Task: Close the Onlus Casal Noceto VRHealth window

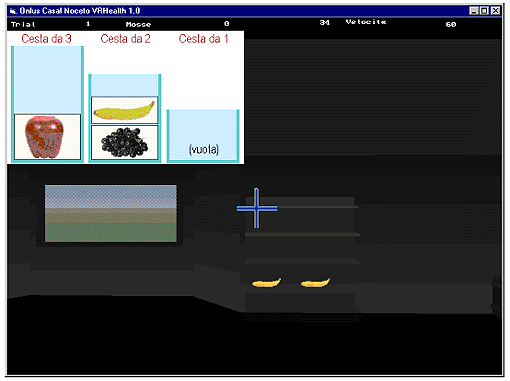Action: [496, 11]
